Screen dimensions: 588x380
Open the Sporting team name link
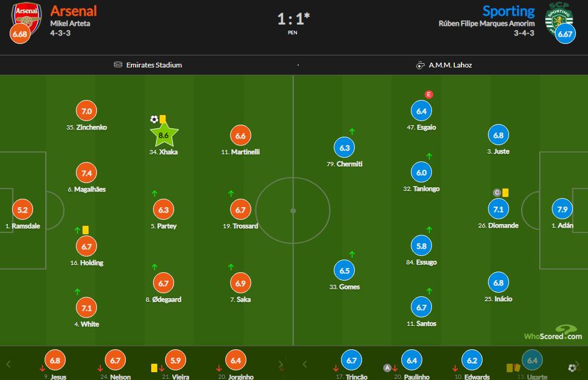click(508, 11)
